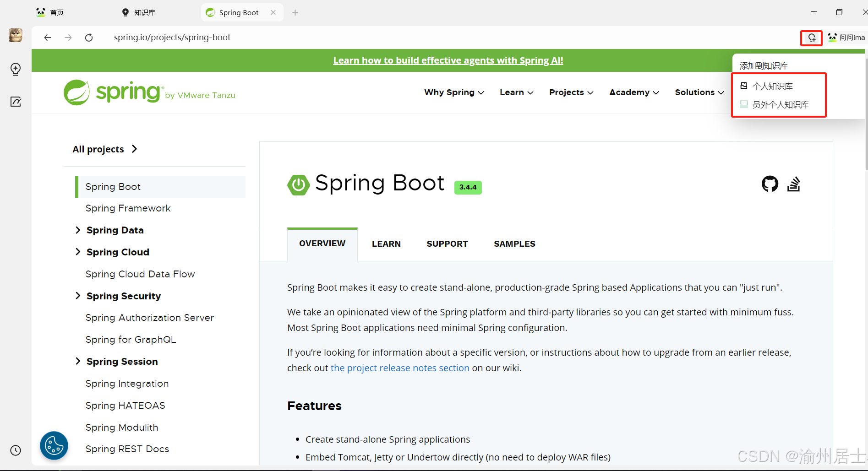This screenshot has width=868, height=471.
Task: Click the lightbulb icon in left sidebar
Action: point(16,69)
